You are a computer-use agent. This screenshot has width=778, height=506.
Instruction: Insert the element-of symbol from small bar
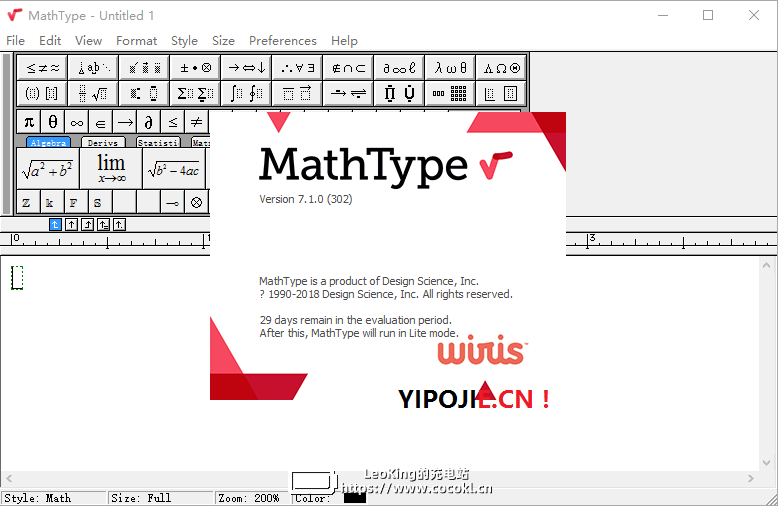(x=101, y=122)
